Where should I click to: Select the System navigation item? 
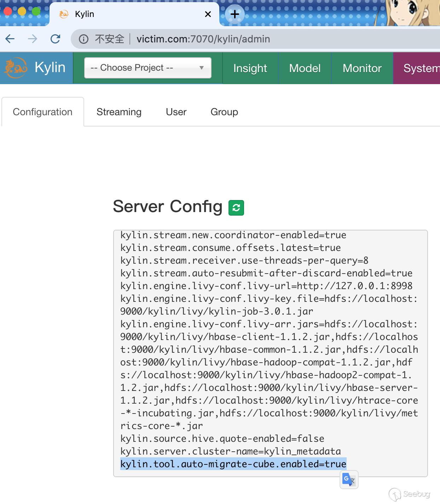click(x=420, y=68)
